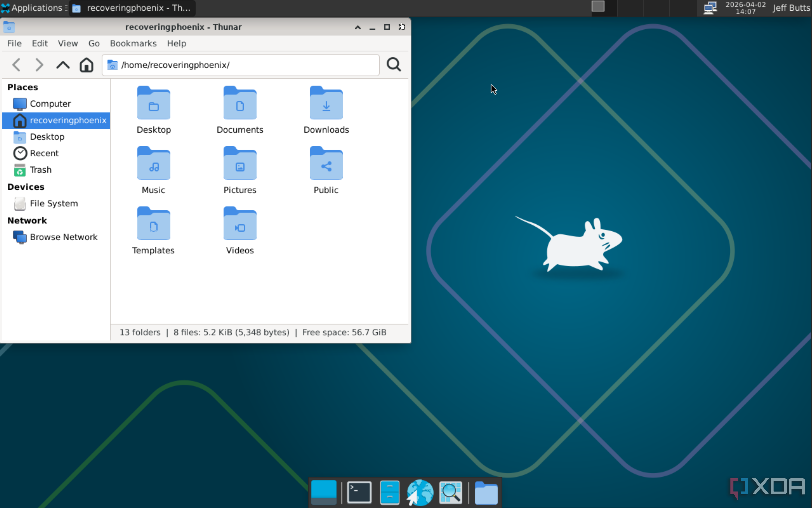Launch the terminal from the bottom dock
Image resolution: width=812 pixels, height=508 pixels.
click(x=359, y=492)
